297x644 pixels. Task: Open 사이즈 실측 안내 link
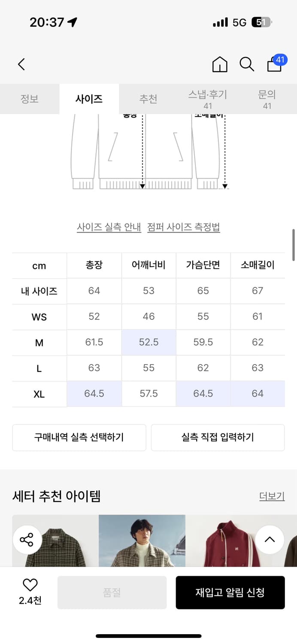[109, 227]
